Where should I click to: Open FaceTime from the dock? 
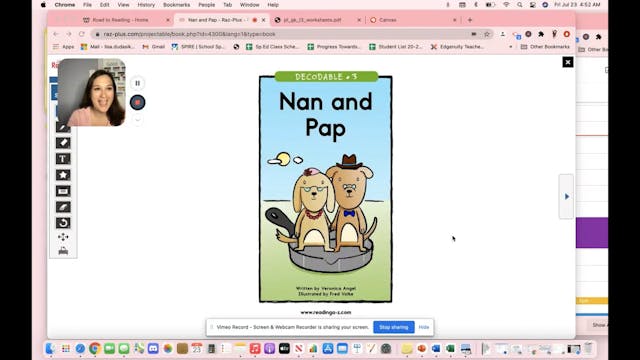[109, 349]
